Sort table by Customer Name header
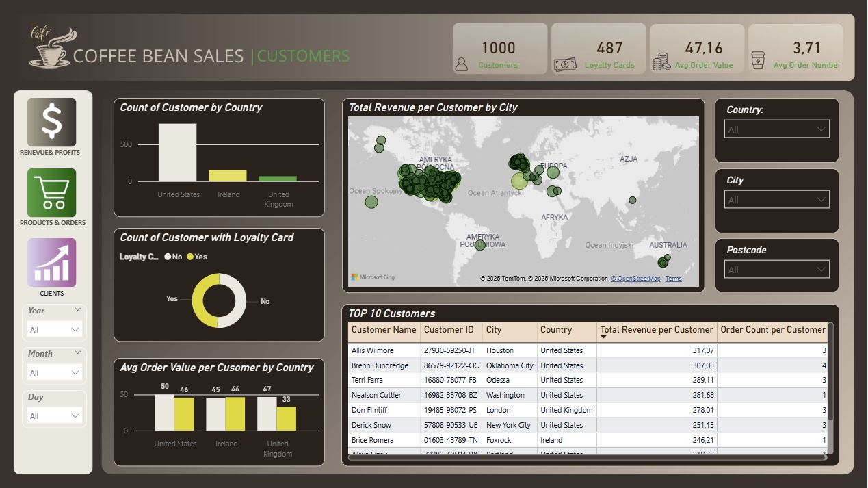Screen dimensions: 868x488 [384, 330]
